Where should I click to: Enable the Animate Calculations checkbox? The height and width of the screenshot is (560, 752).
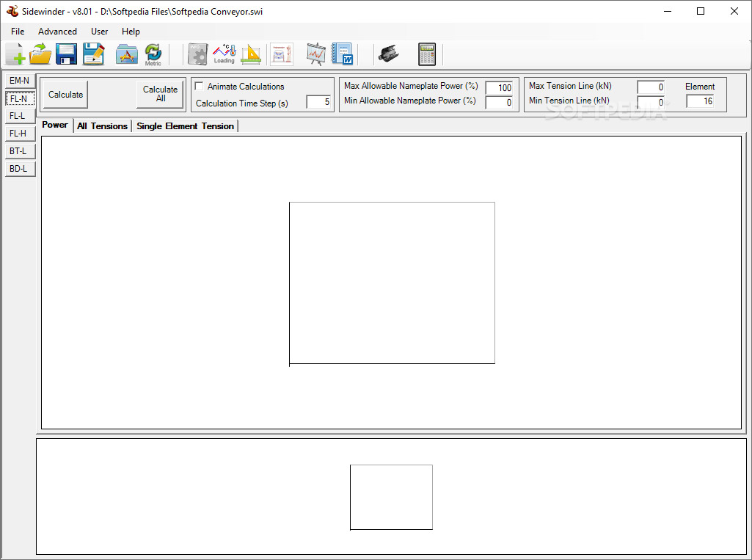(199, 86)
